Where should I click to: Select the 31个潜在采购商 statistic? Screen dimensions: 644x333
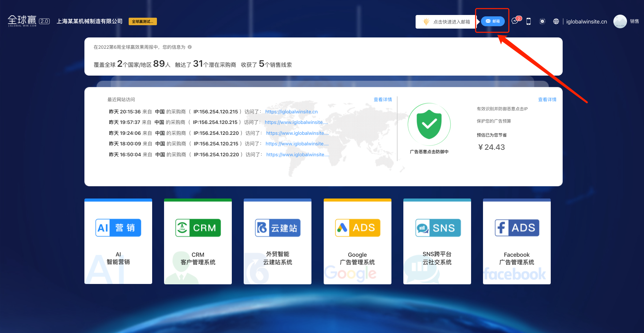(x=214, y=64)
